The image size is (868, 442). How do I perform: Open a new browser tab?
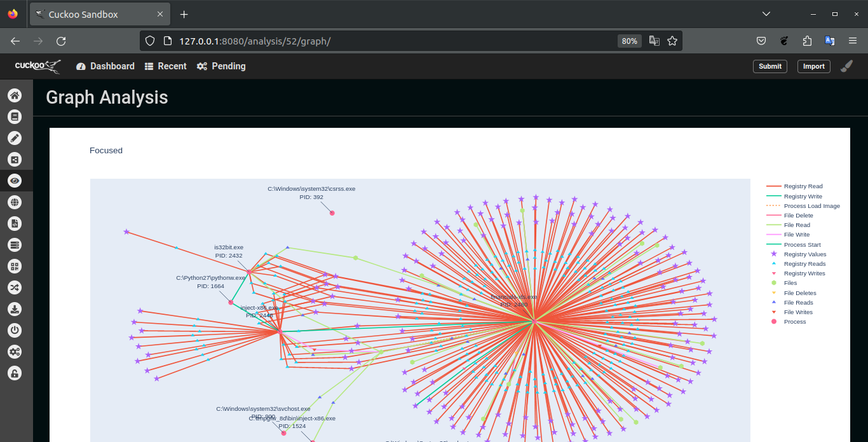coord(184,14)
